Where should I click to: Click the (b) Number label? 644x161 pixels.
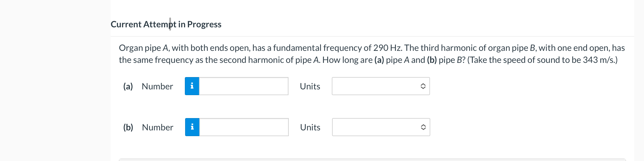148,127
